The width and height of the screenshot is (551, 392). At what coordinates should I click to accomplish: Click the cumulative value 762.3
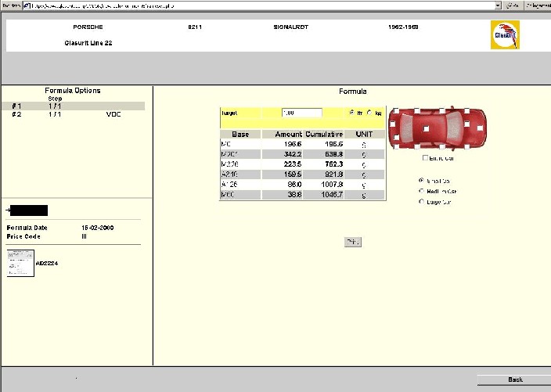333,164
